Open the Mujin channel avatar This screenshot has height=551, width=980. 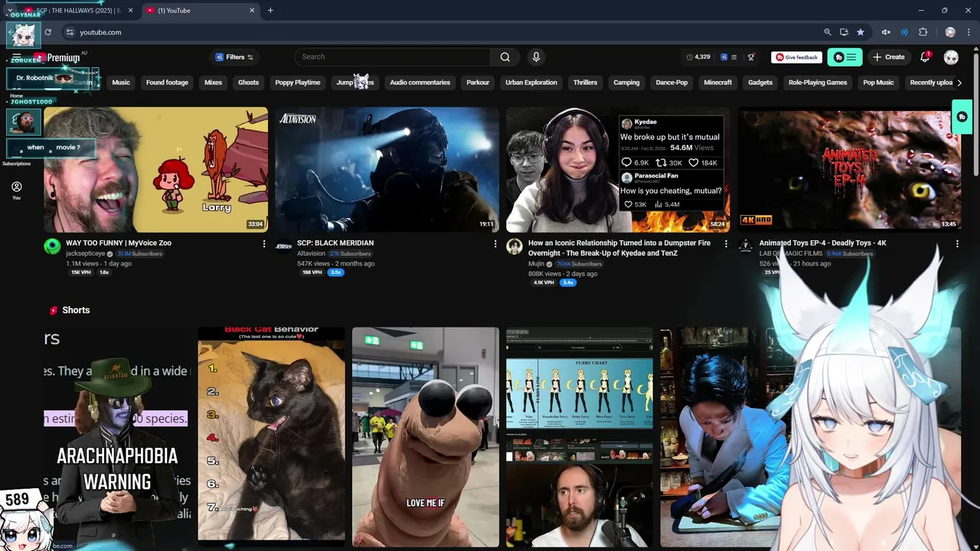[x=514, y=246]
